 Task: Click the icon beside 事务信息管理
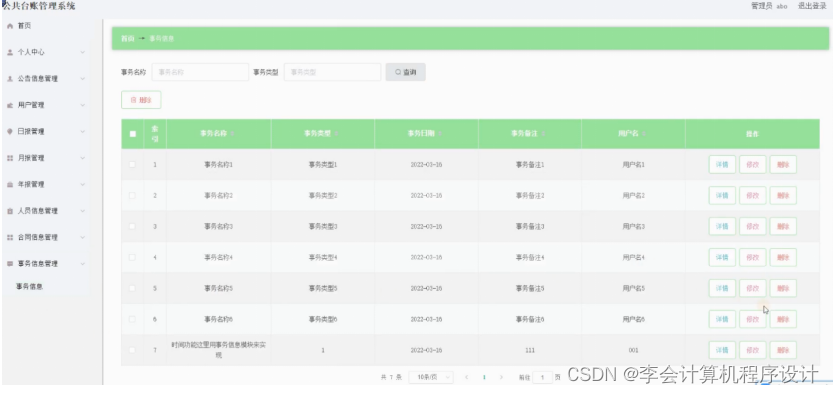pos(10,264)
